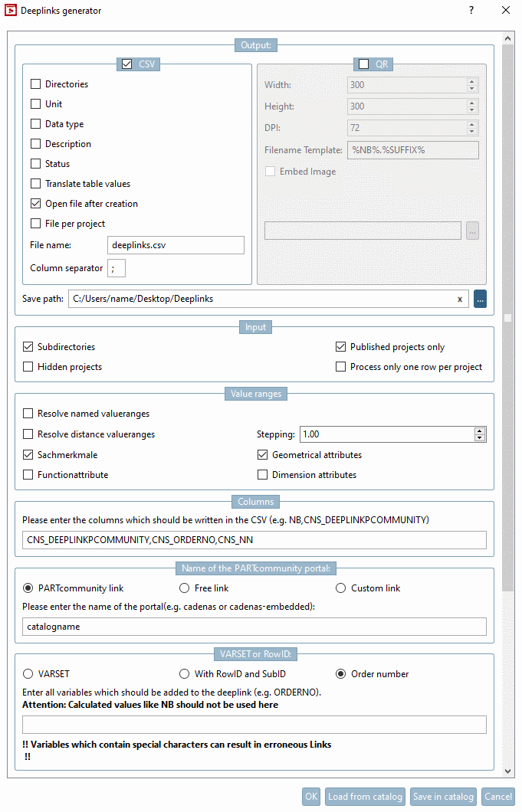This screenshot has width=522, height=812.
Task: Check the Directories option
Action: [x=35, y=83]
